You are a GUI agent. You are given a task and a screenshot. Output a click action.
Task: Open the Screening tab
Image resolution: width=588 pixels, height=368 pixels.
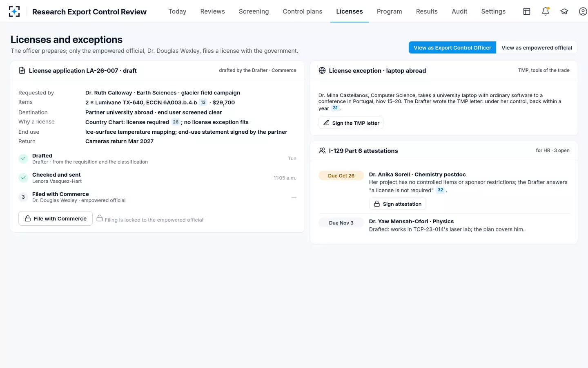pyautogui.click(x=254, y=11)
